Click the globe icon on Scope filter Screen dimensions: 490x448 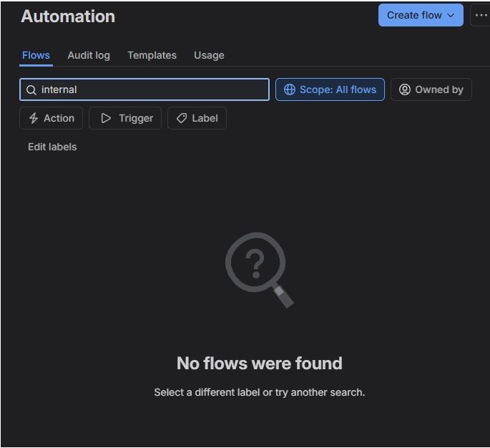(290, 89)
